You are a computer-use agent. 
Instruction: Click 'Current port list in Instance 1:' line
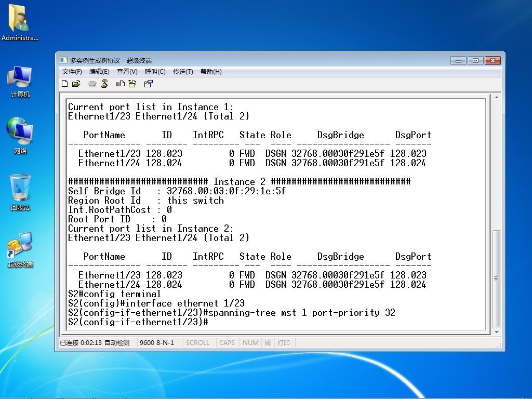tap(151, 107)
